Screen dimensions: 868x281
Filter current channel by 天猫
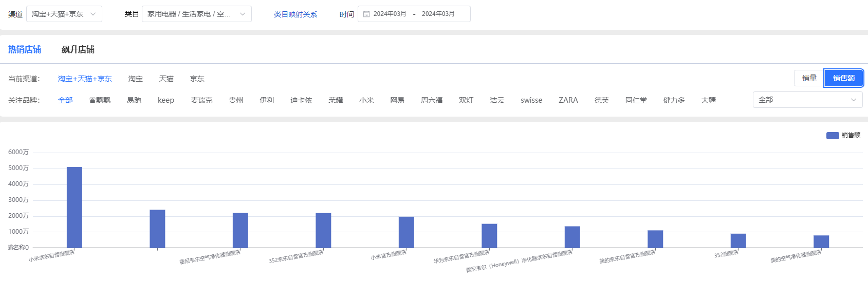167,79
